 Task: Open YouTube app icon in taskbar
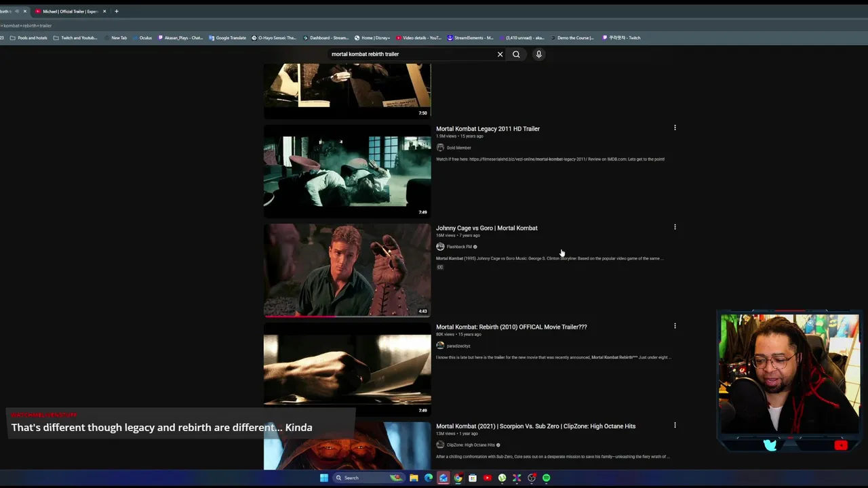click(x=488, y=478)
